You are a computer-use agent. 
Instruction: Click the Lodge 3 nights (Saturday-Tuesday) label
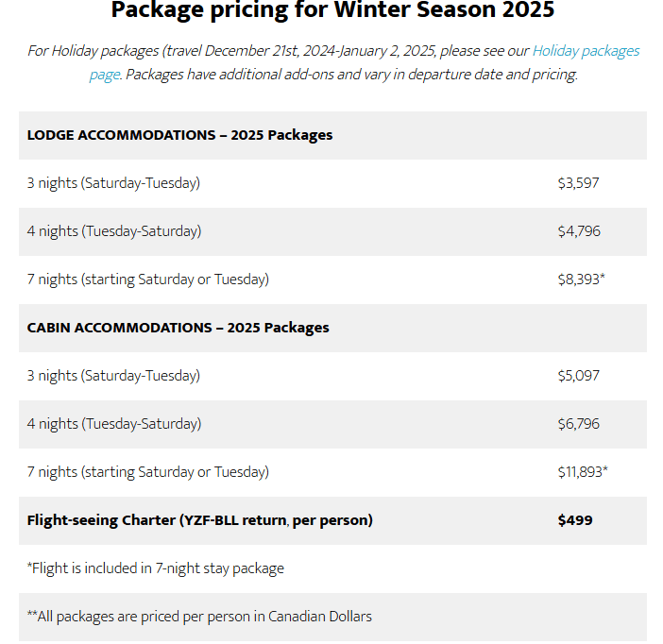(113, 183)
